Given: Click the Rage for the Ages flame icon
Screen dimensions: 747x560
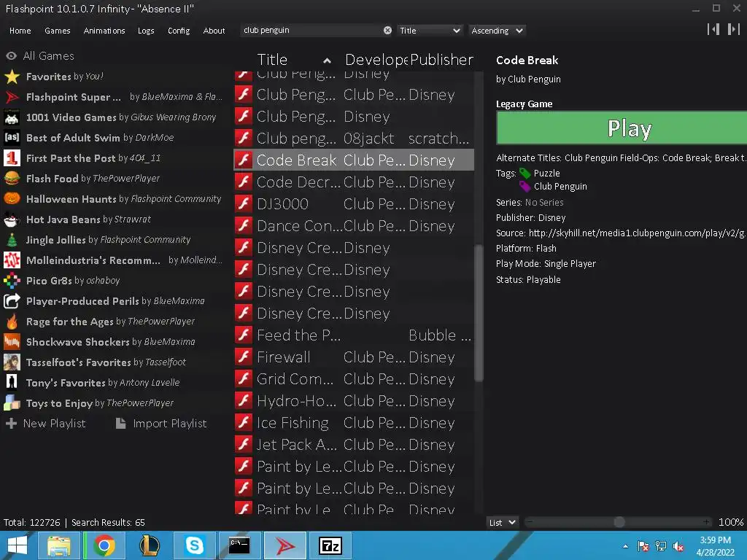Looking at the screenshot, I should pos(12,322).
